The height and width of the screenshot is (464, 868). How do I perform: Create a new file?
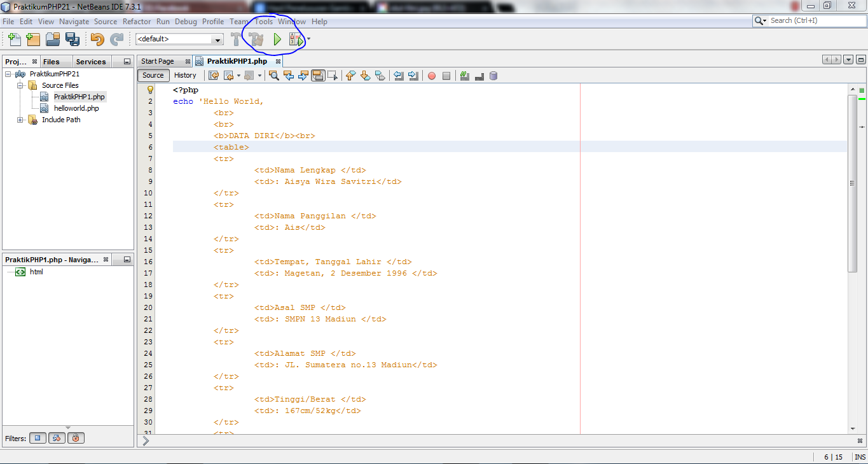[x=13, y=39]
